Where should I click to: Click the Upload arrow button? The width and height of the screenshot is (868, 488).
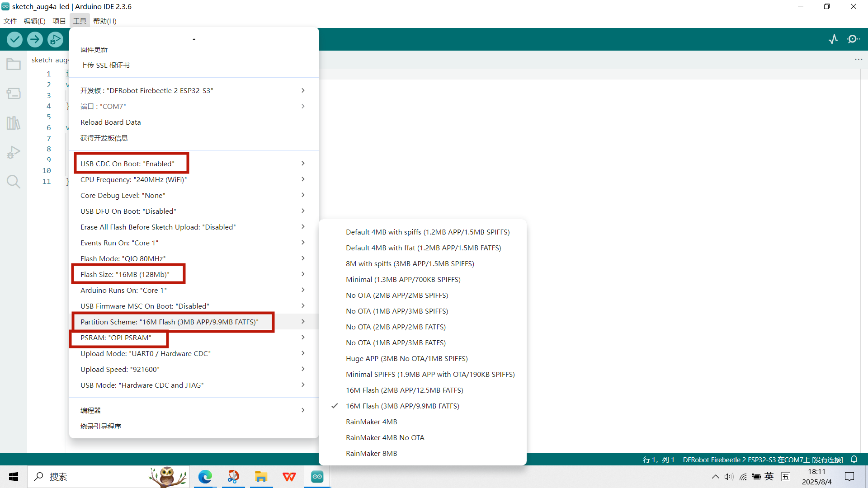pyautogui.click(x=35, y=40)
